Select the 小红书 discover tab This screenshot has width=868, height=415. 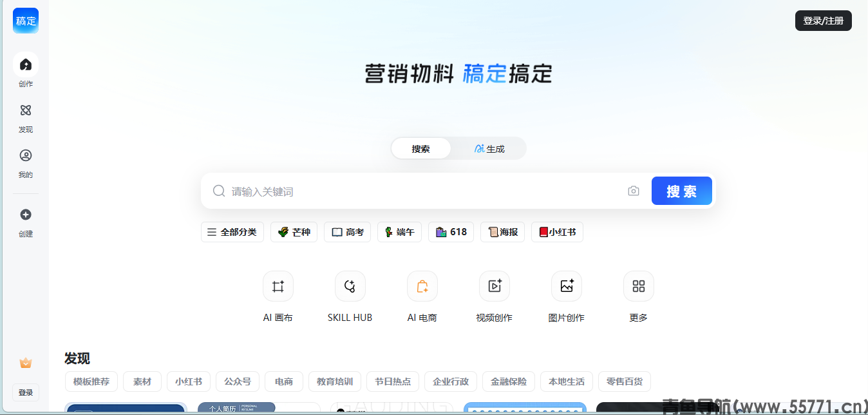189,381
